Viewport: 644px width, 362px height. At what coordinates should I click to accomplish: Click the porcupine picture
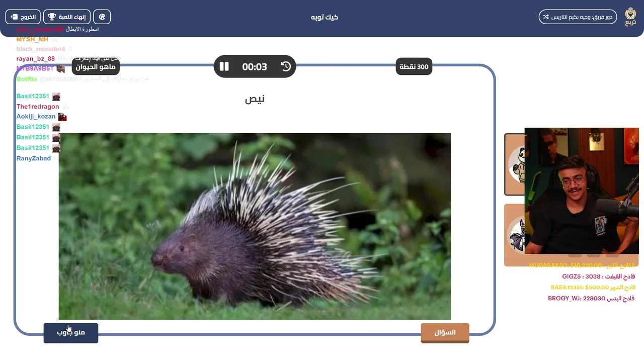click(x=255, y=226)
